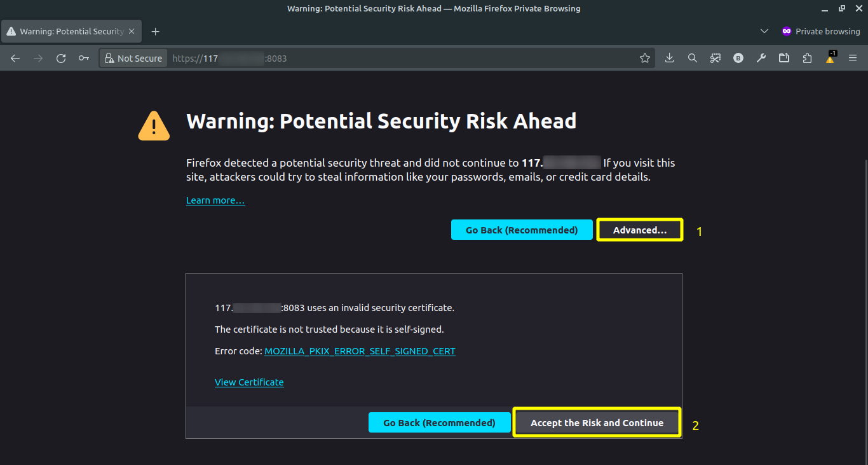Open the Downloads panel icon
The image size is (868, 465).
pyautogui.click(x=669, y=58)
